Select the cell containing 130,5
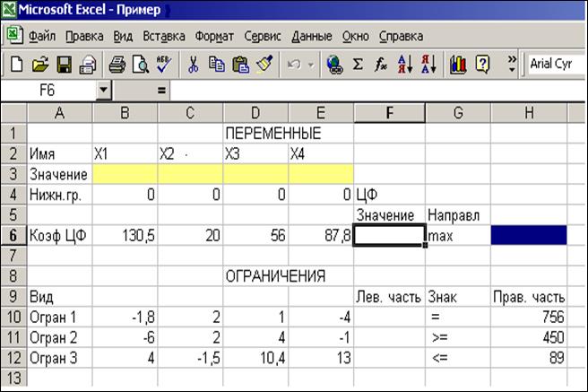The image size is (588, 392). coord(125,235)
